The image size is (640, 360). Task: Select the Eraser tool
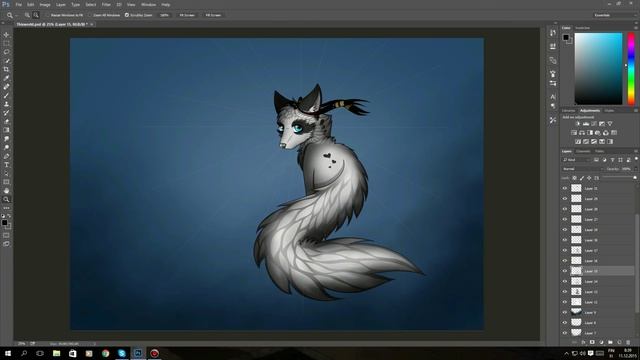click(x=6, y=121)
